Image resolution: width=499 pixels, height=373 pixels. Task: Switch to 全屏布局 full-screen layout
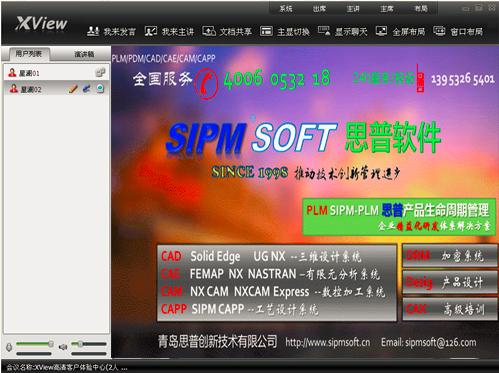pos(400,31)
